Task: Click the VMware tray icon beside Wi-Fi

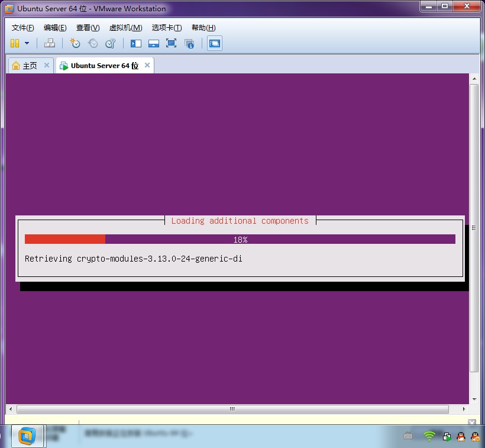Action: (x=447, y=436)
